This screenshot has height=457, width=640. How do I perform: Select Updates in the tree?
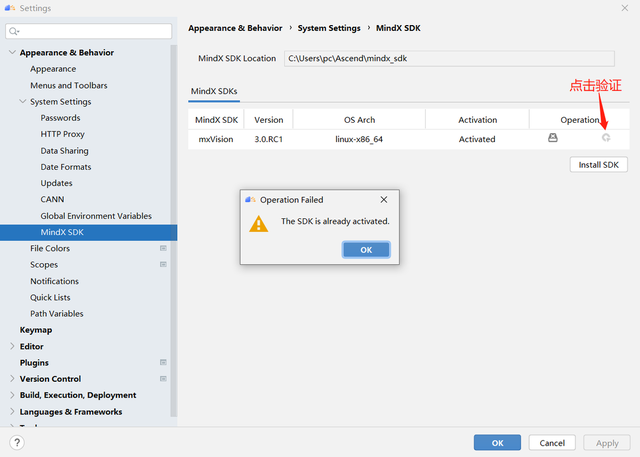pos(56,183)
